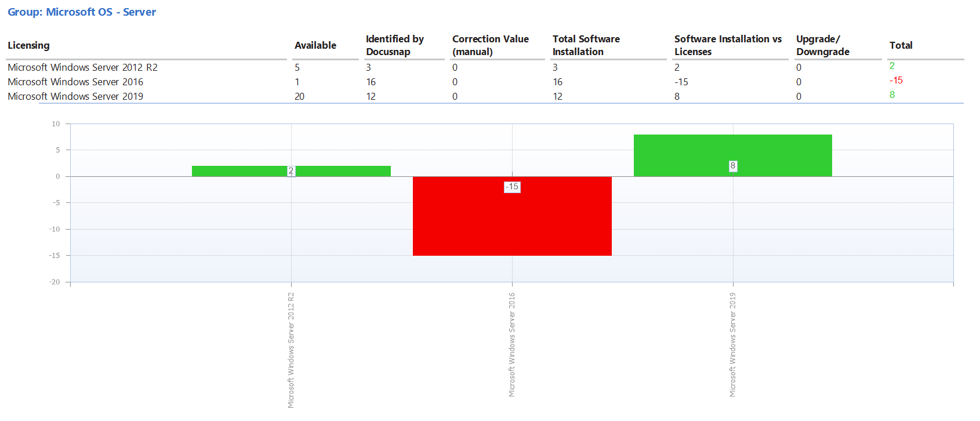Click the red -15 bar in chart

point(512,216)
